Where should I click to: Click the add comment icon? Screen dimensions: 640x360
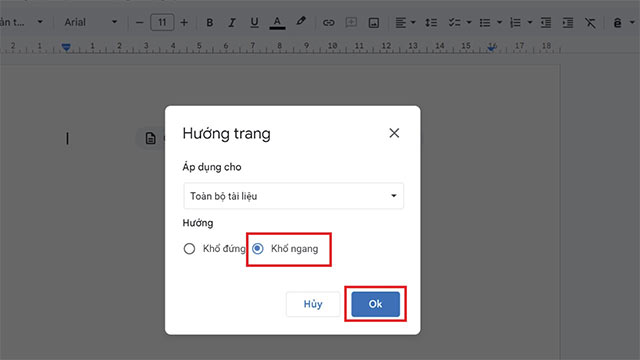coord(351,22)
